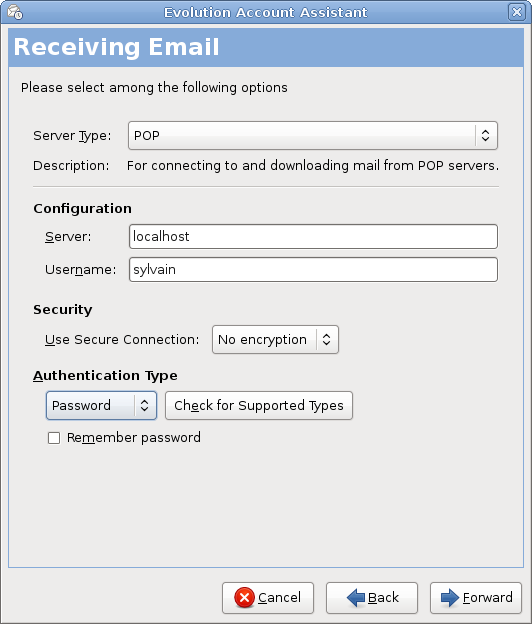Click the Receiving Email header banner
532x624 pixels.
pos(266,47)
